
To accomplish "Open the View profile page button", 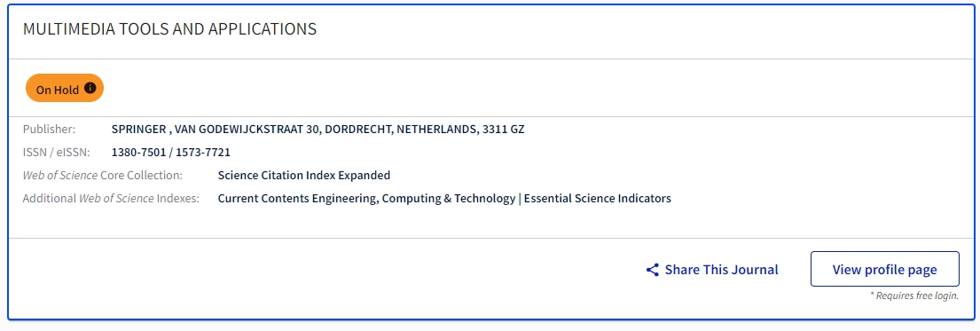I will [x=884, y=269].
